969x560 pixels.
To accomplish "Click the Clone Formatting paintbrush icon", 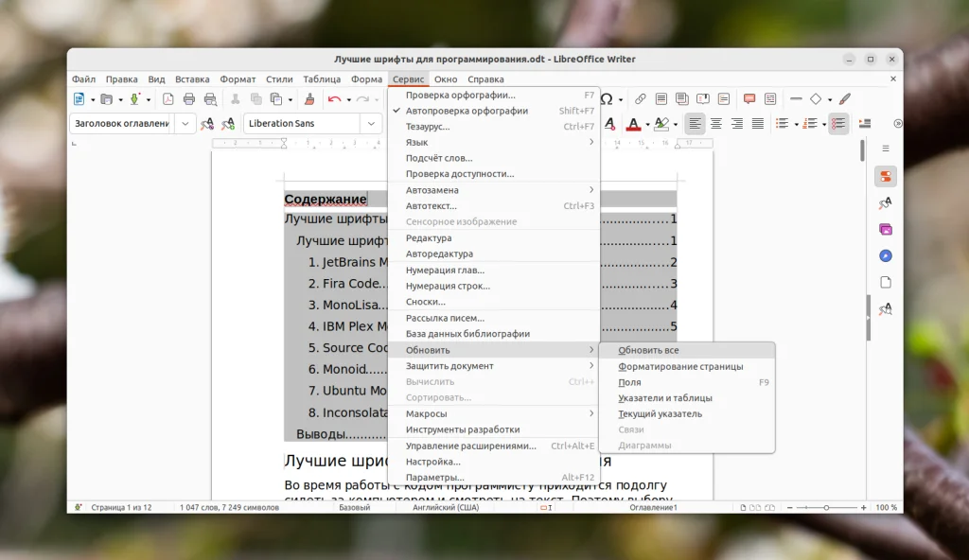I will click(x=308, y=98).
